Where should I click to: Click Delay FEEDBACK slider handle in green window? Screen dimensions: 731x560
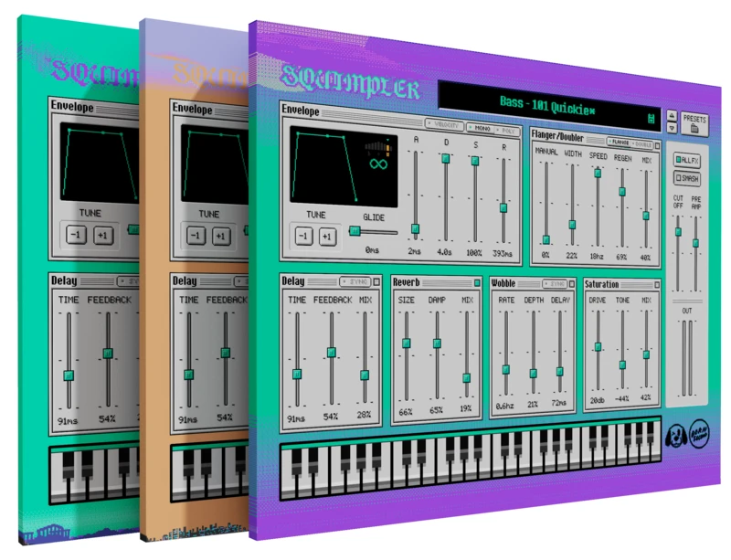click(108, 353)
